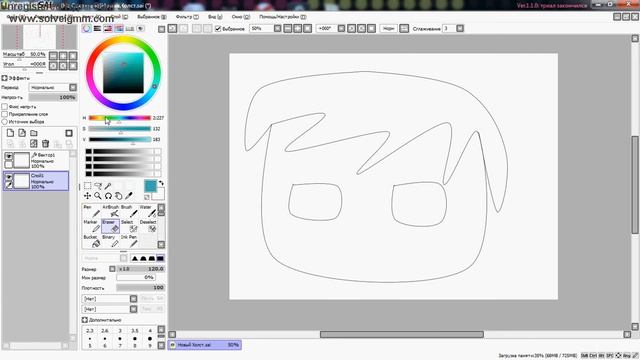Open the first [Нет] texture dropdown

[133, 299]
